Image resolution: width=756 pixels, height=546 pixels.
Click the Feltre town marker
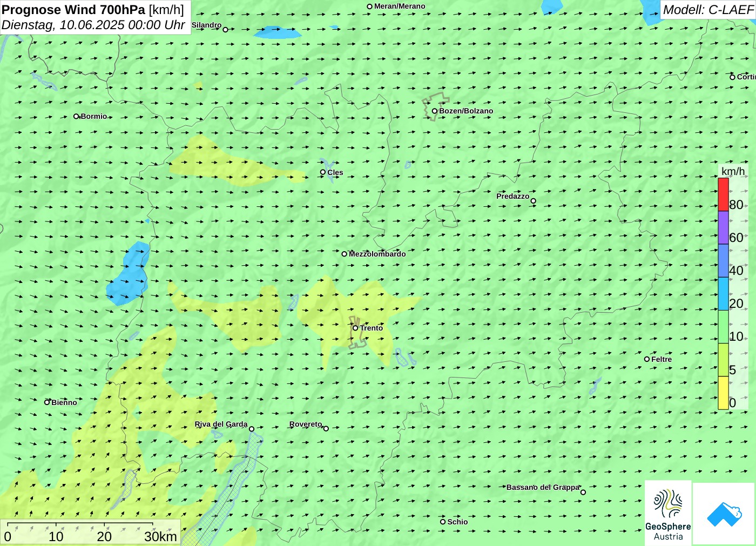(647, 359)
